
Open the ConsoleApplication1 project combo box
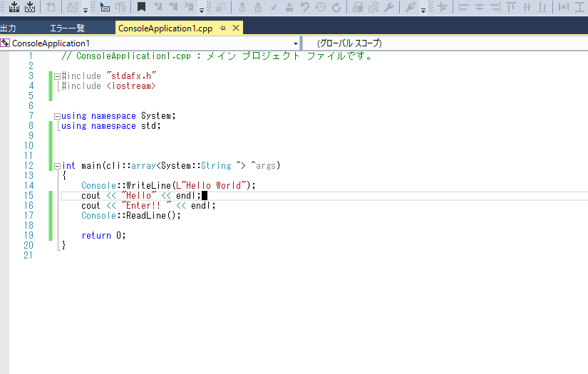coord(150,43)
